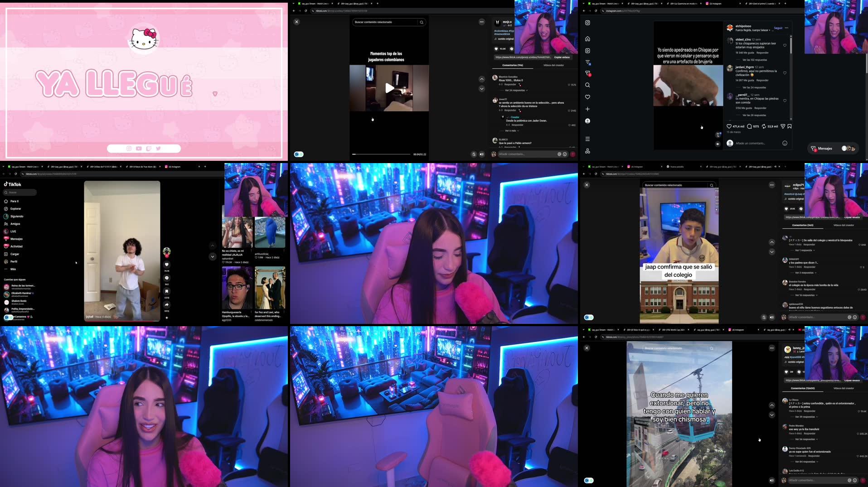868x487 pixels.
Task: Open elchipolooo post options three dots
Action: pos(786,28)
